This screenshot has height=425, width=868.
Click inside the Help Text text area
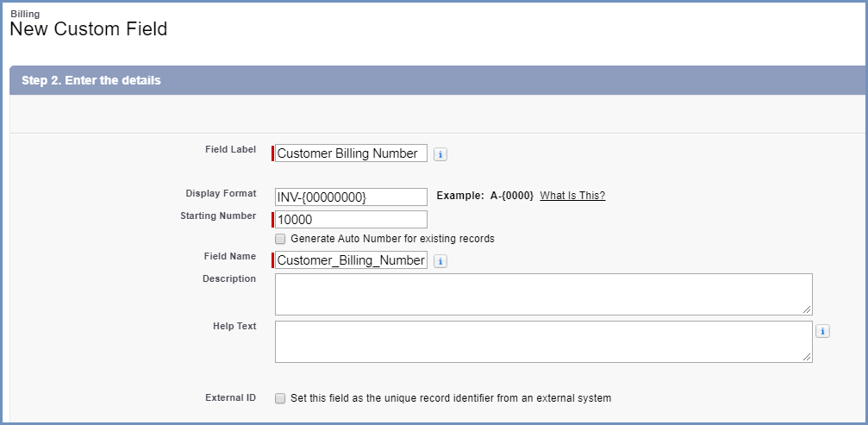coord(544,342)
